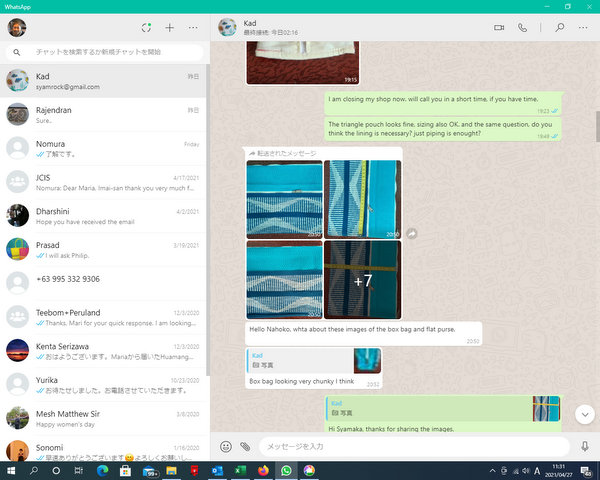Open my profile picture
This screenshot has height=480, width=600.
click(17, 28)
